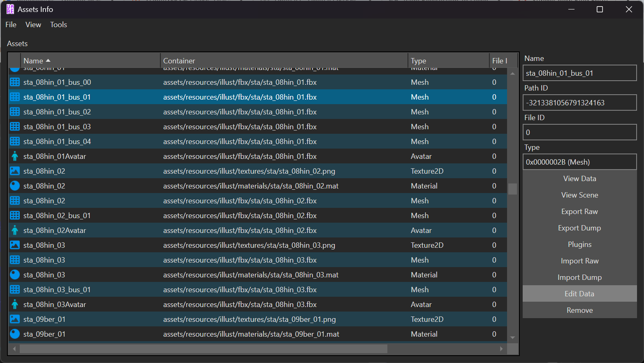Open the Tools menu

[x=58, y=25]
